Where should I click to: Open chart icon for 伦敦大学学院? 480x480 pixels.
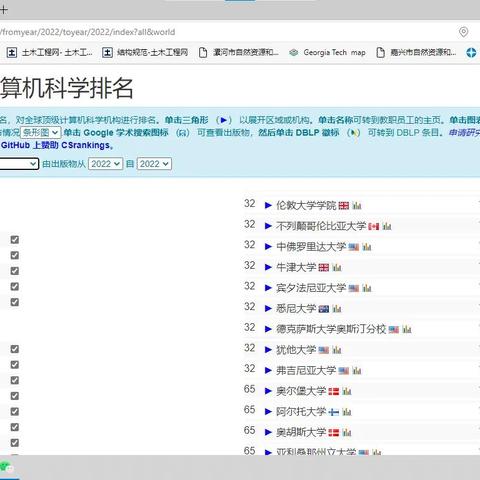[357, 205]
